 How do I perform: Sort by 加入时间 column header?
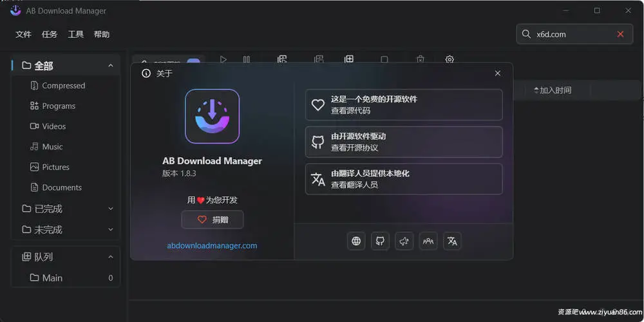coord(553,90)
